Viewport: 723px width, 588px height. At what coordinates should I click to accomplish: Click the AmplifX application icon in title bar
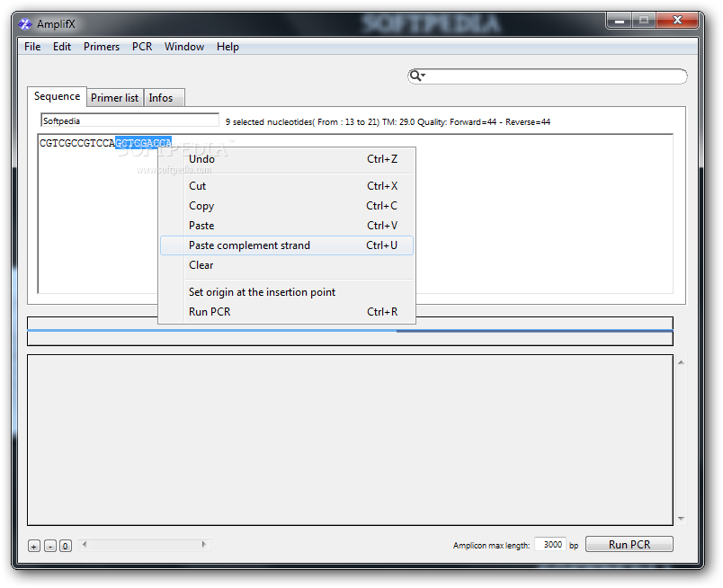25,24
